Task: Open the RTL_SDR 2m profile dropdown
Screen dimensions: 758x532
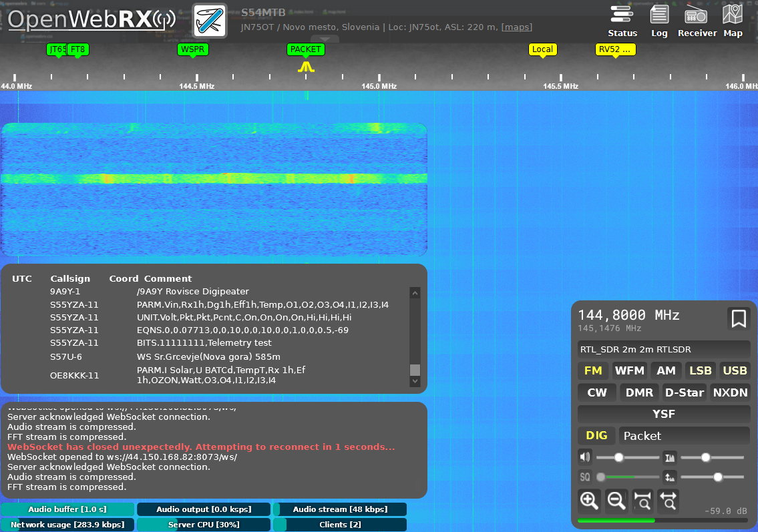Action: click(663, 350)
